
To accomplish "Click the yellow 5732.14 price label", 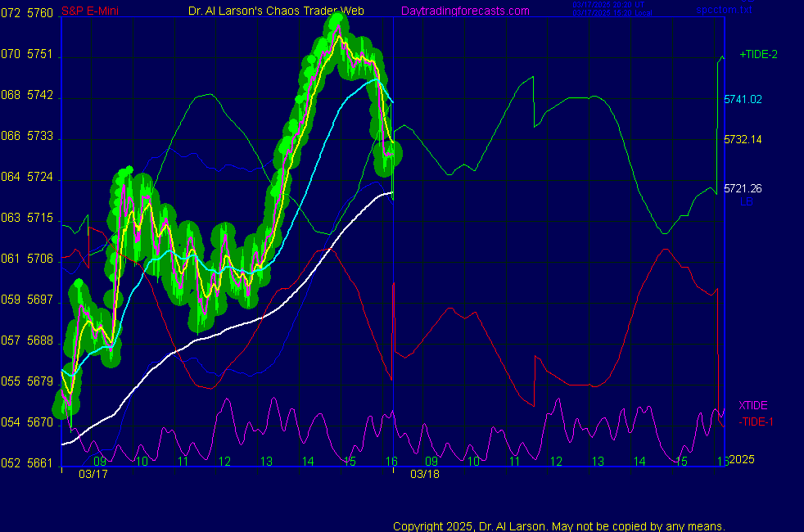I will click(x=743, y=140).
